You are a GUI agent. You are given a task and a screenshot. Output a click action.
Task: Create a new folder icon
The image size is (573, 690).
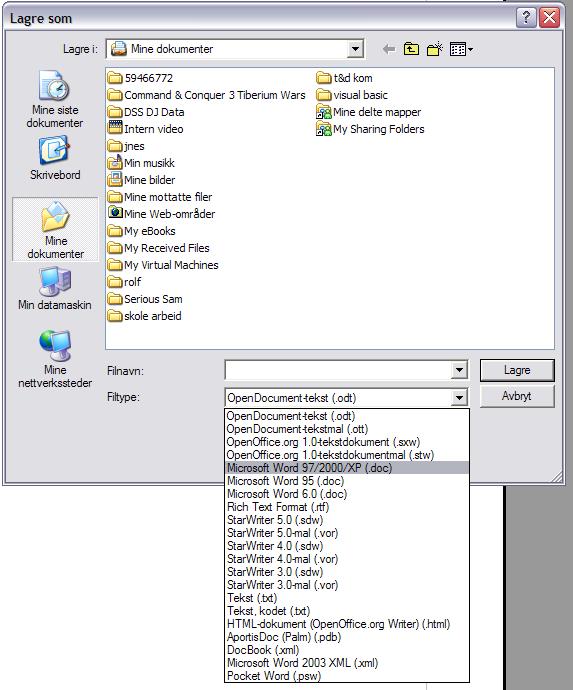(x=434, y=49)
